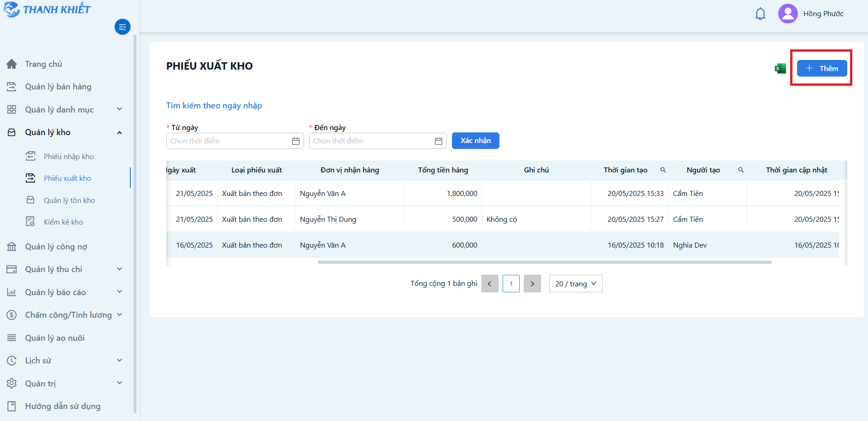Click the Xác nhận button

tap(475, 141)
